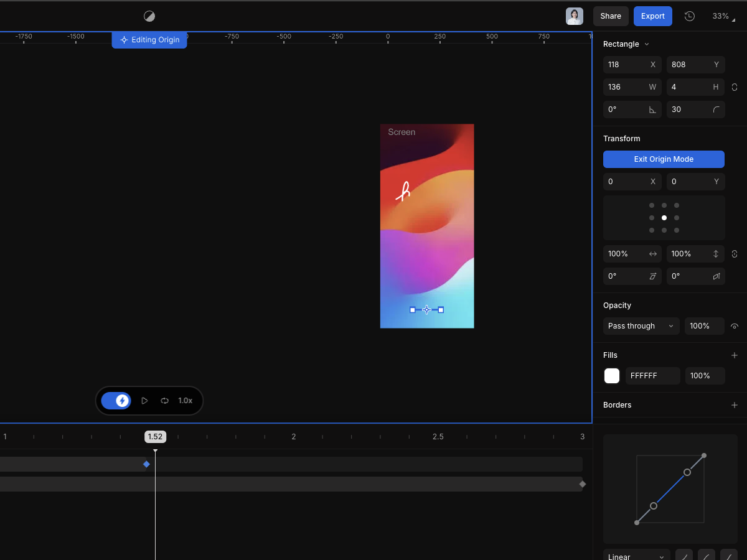Select the blue keyframe diamond on timeline

tap(146, 464)
